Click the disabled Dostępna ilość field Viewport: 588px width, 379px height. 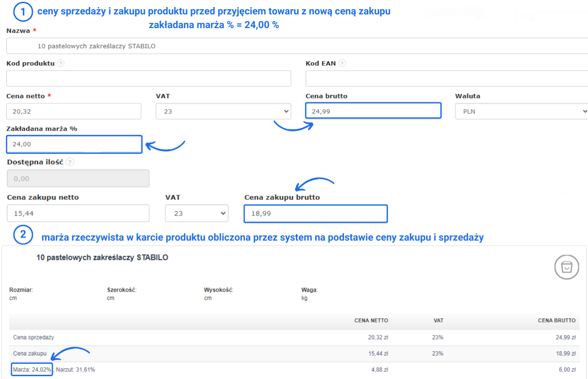coord(78,178)
